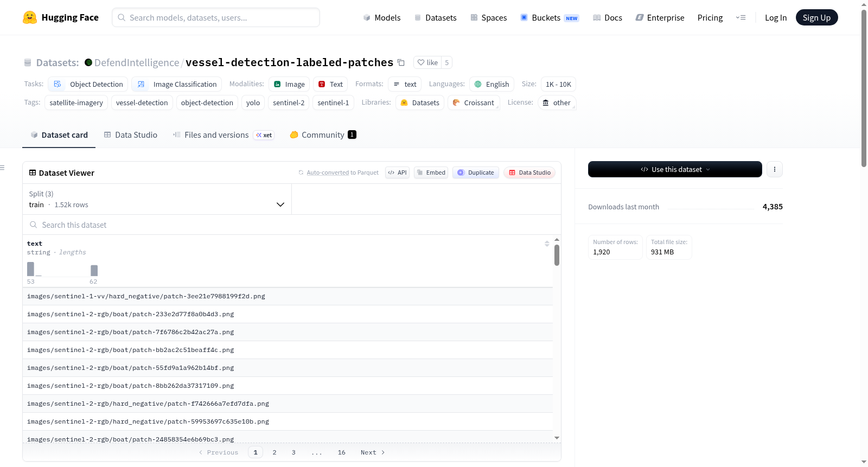
Task: Open Docs in the top navigation
Action: point(608,18)
